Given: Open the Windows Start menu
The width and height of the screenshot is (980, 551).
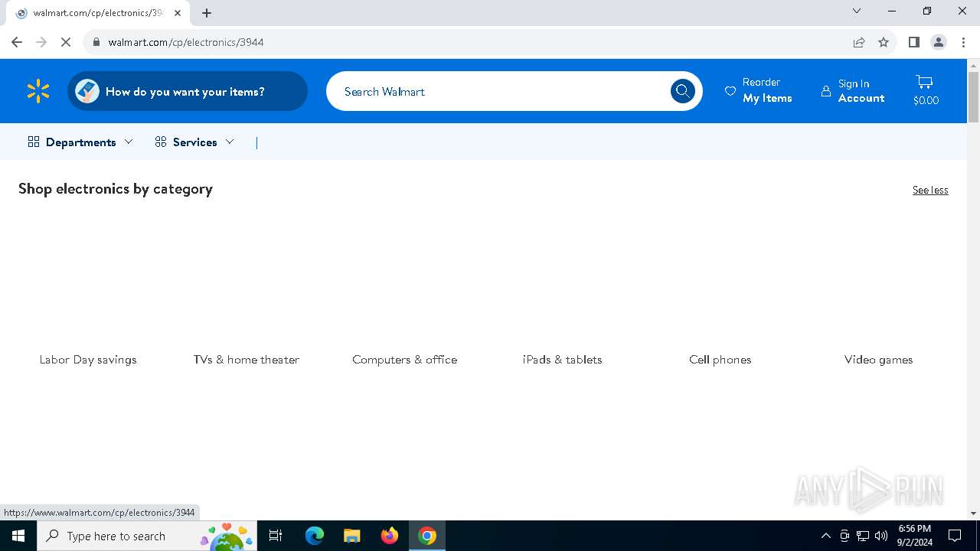Looking at the screenshot, I should pyautogui.click(x=18, y=536).
